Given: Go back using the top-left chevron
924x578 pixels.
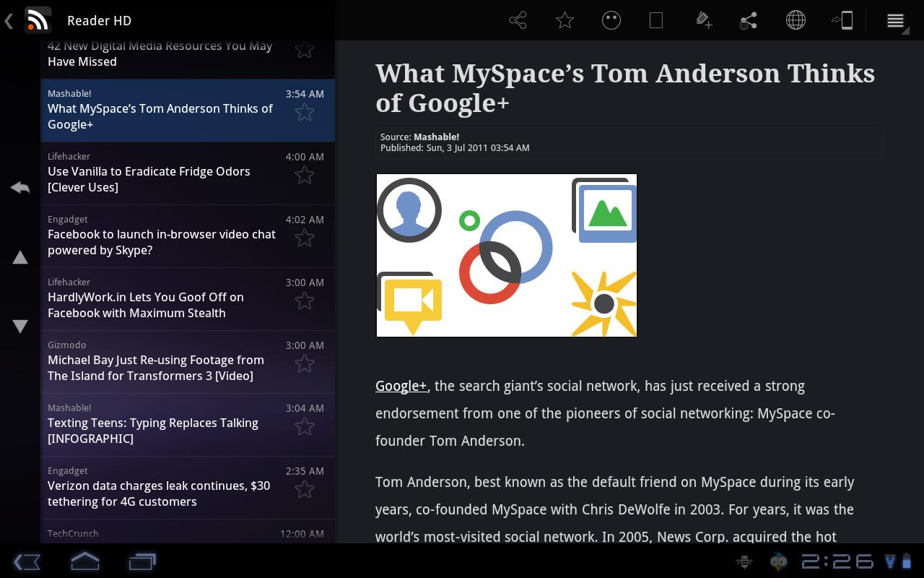Looking at the screenshot, I should 9,20.
